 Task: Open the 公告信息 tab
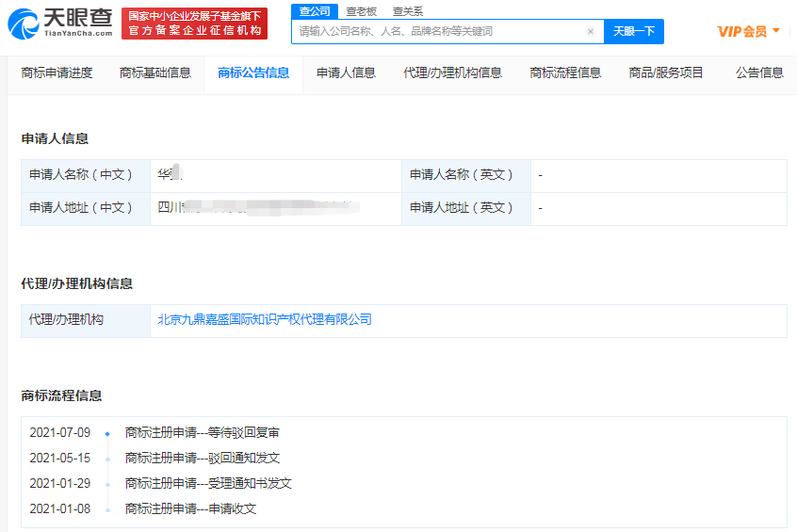click(759, 73)
